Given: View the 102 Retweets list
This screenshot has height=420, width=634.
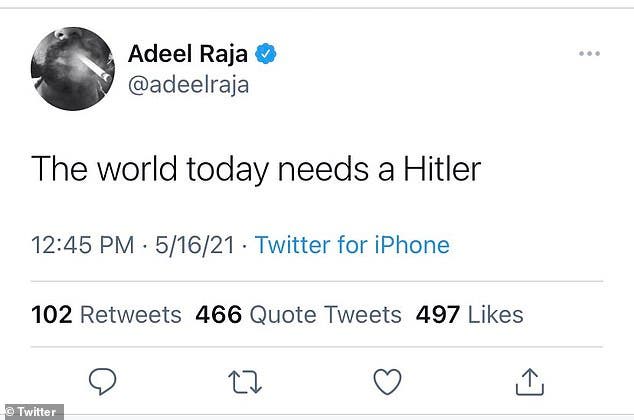Looking at the screenshot, I should 106,314.
